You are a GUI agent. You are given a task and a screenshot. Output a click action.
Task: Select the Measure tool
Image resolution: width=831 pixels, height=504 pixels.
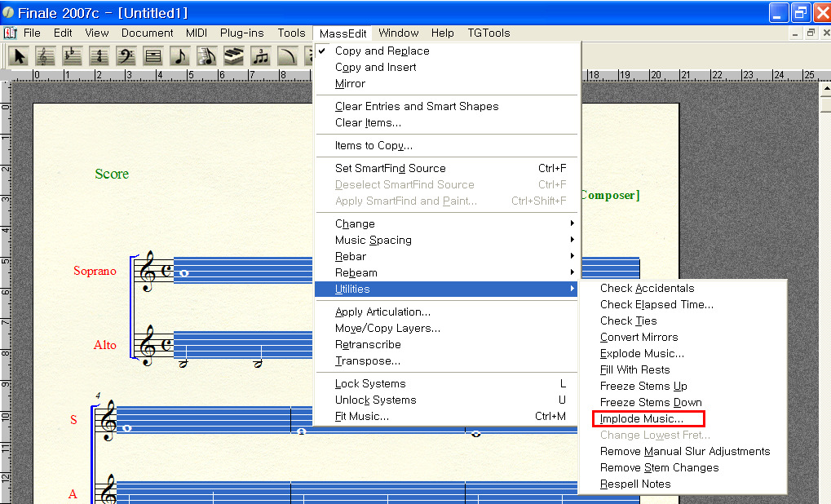pyautogui.click(x=153, y=56)
